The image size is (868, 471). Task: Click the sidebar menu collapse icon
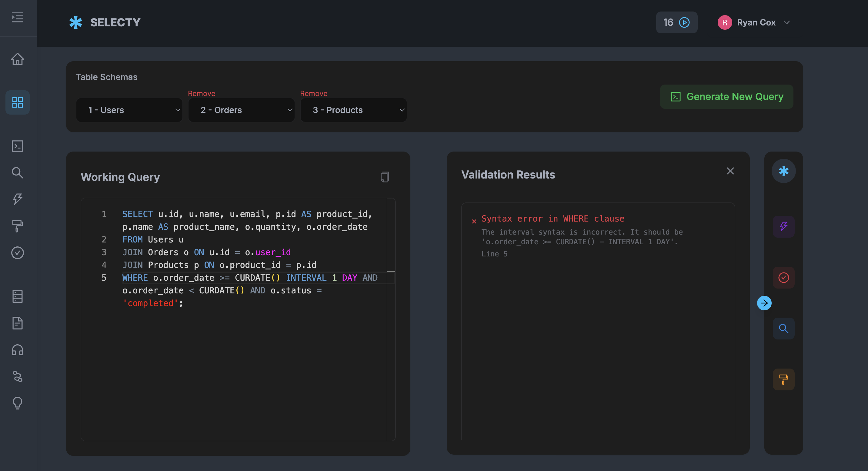[18, 17]
